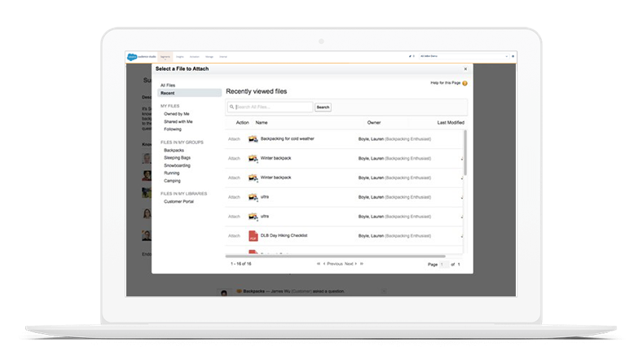
Task: Open the Backpacks group files
Action: click(x=174, y=151)
